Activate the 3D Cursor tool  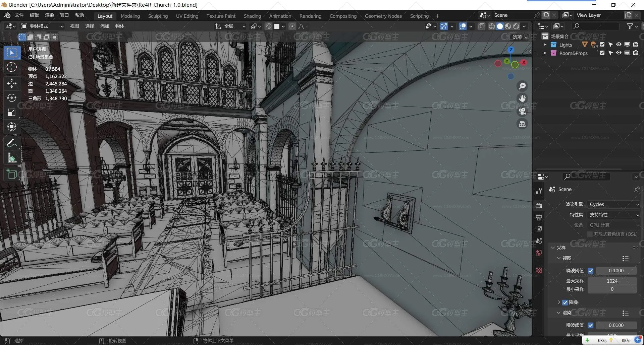coord(12,67)
